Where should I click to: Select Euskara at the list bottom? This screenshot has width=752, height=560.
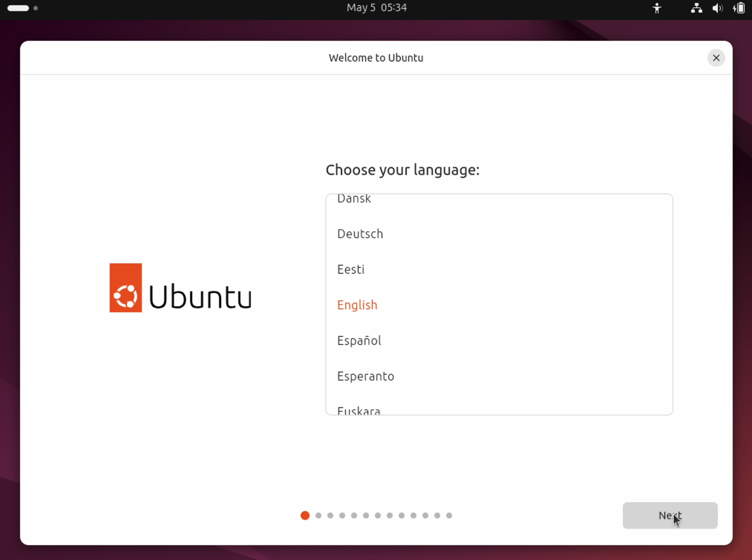[x=359, y=410]
